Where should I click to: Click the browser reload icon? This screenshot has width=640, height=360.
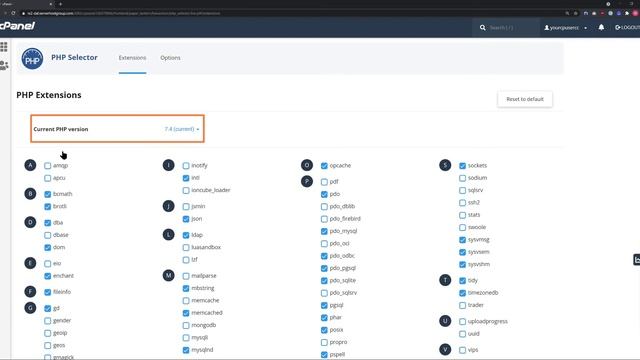click(x=13, y=13)
